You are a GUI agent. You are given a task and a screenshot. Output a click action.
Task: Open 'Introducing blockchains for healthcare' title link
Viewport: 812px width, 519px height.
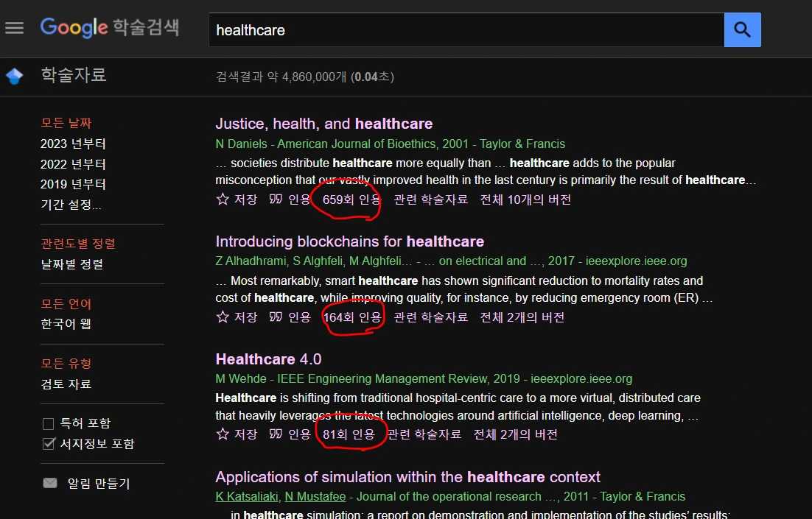click(349, 241)
